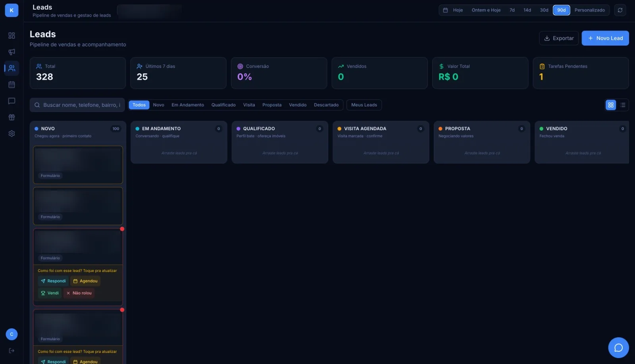Select the 14d date range
Image resolution: width=635 pixels, height=364 pixels.
tap(527, 10)
